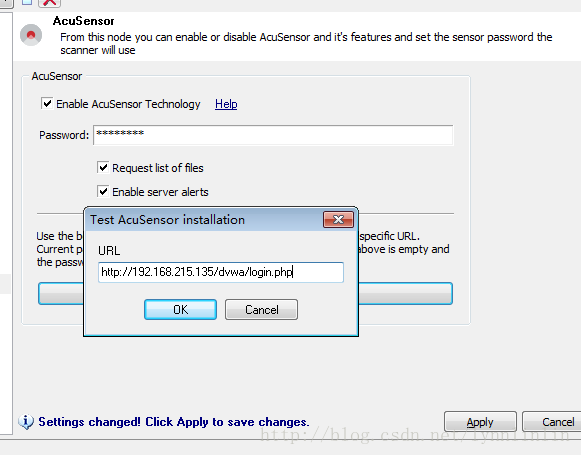This screenshot has height=455, width=581.
Task: Click the URL field in test dialog
Action: tap(221, 272)
